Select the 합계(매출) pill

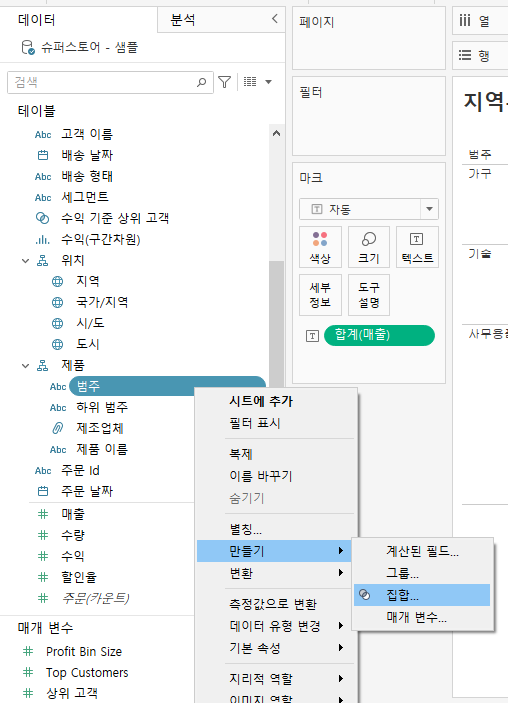click(379, 335)
